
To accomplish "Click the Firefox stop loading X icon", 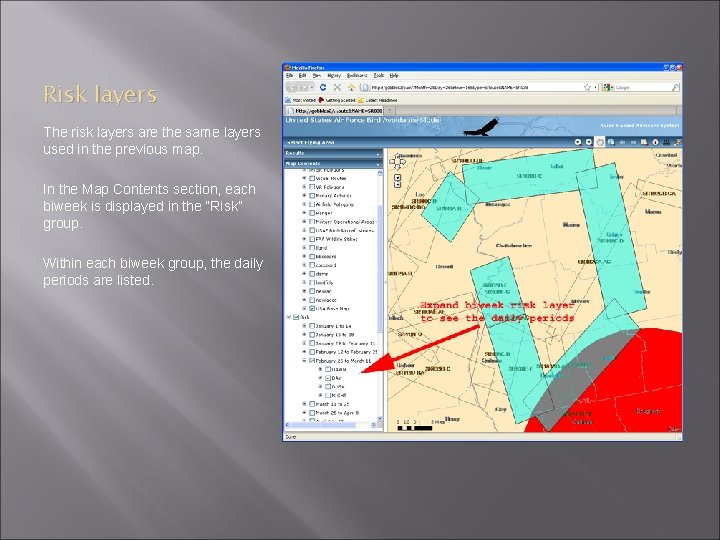I will pyautogui.click(x=337, y=87).
